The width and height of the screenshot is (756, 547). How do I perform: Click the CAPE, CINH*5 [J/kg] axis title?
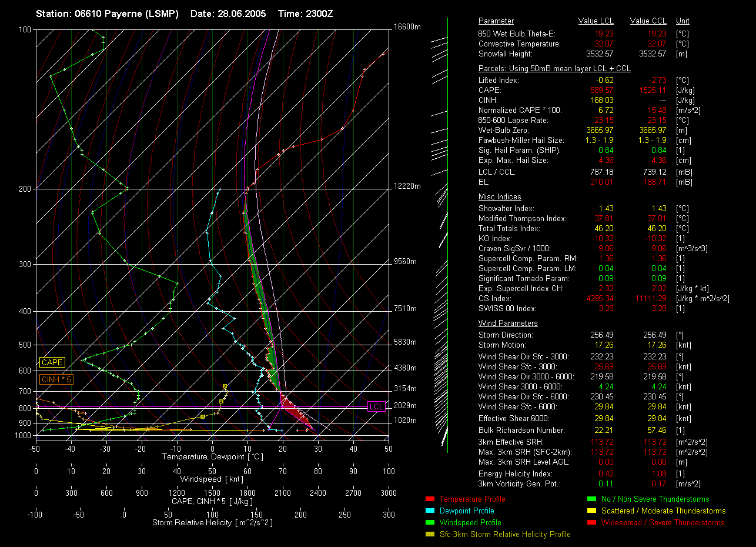pyautogui.click(x=212, y=501)
